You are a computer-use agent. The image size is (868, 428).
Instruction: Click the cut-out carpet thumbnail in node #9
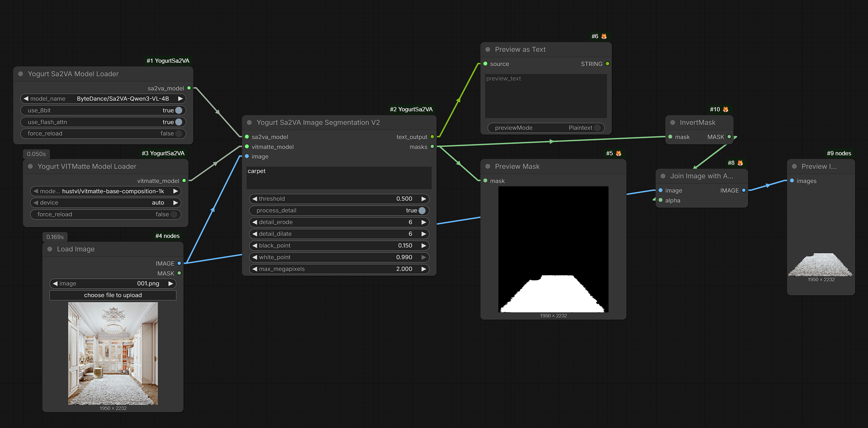821,265
